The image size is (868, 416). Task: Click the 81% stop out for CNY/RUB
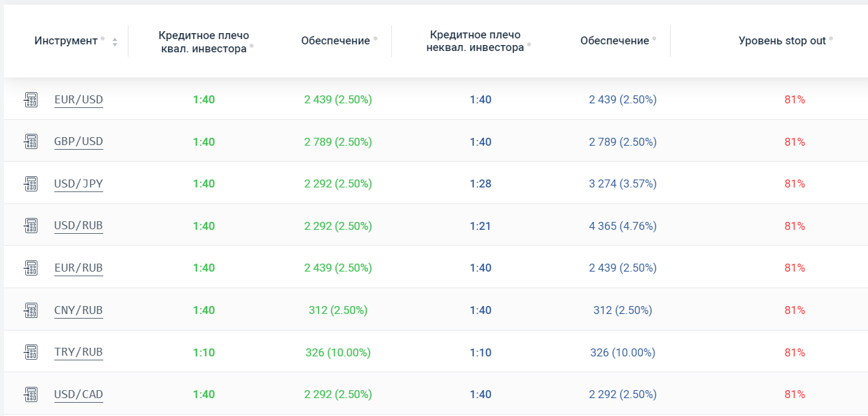(795, 310)
